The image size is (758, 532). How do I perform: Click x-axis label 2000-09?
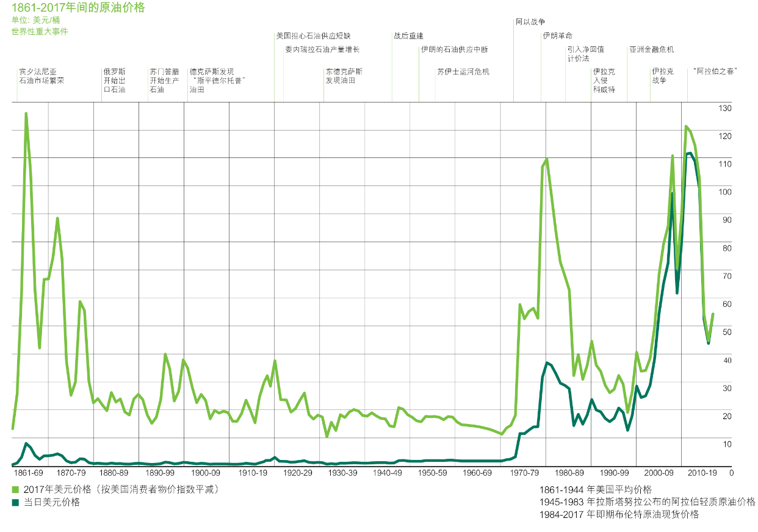pos(660,473)
